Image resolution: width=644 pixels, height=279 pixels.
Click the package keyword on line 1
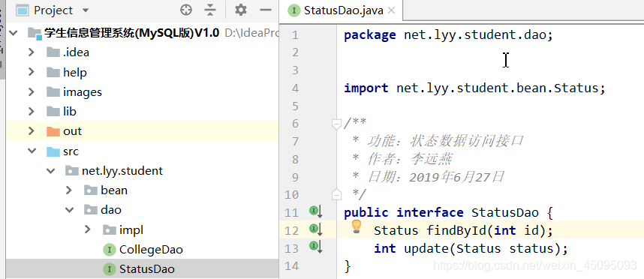point(370,35)
